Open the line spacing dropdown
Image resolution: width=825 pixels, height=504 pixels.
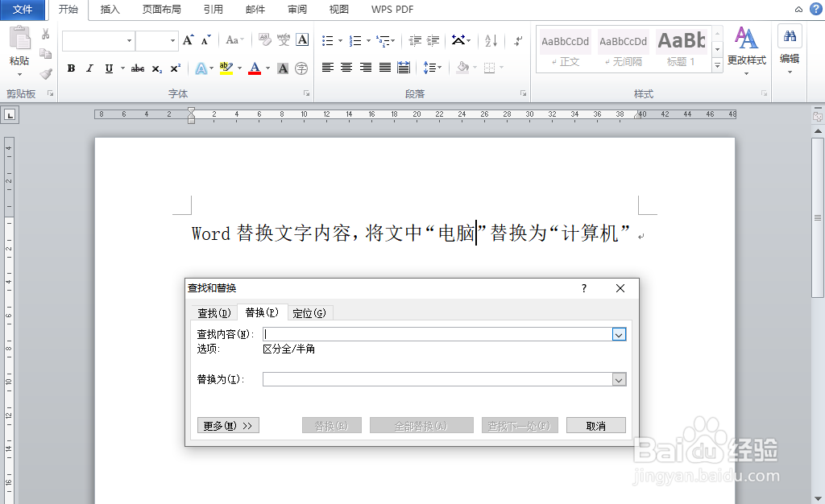[439, 66]
